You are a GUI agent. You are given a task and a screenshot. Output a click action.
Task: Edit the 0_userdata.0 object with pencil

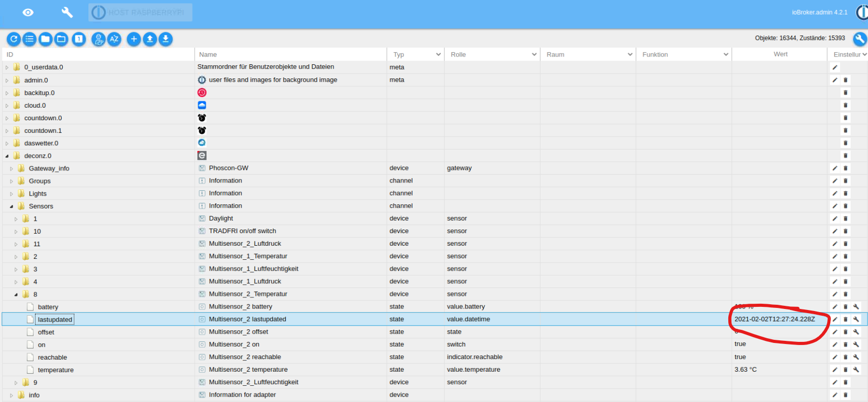[x=835, y=67]
